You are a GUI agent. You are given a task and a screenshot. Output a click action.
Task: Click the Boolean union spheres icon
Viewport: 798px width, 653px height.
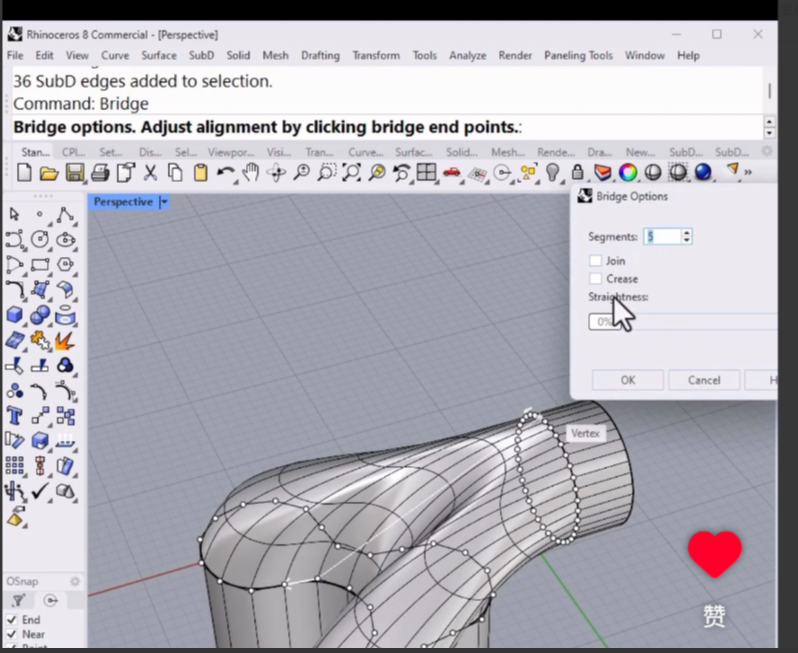(41, 315)
